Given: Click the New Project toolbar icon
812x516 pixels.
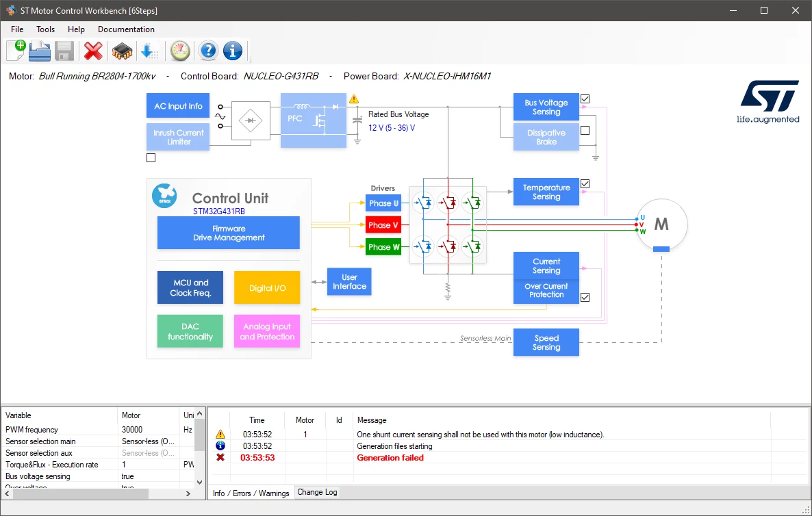Looking at the screenshot, I should point(16,51).
